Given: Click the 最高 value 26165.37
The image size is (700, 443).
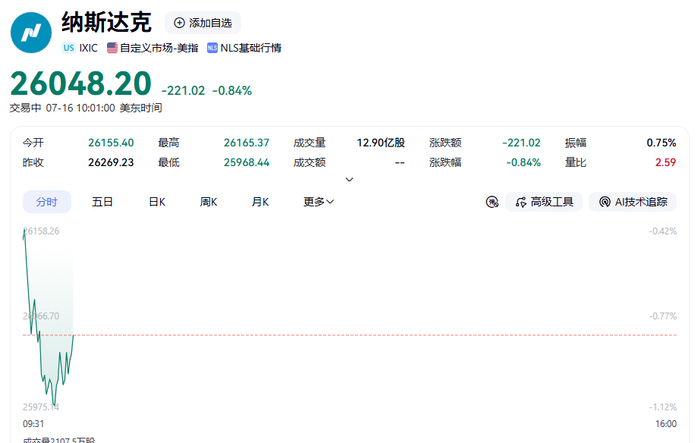Looking at the screenshot, I should click(x=246, y=143).
